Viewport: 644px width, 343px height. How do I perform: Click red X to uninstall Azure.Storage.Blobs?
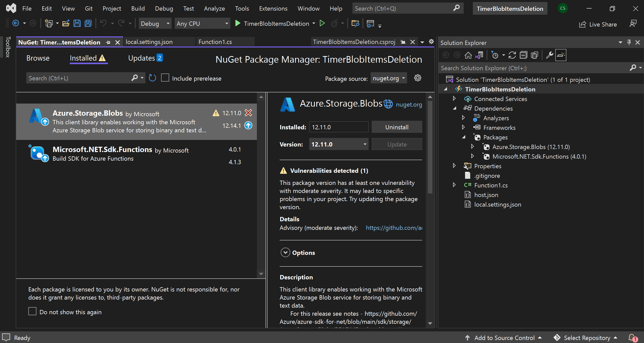click(249, 113)
